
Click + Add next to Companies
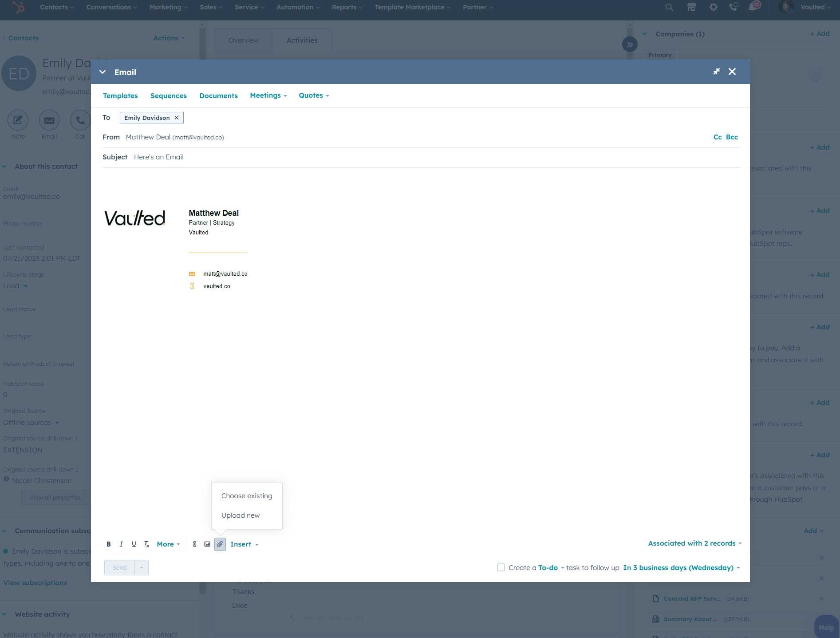(x=820, y=34)
